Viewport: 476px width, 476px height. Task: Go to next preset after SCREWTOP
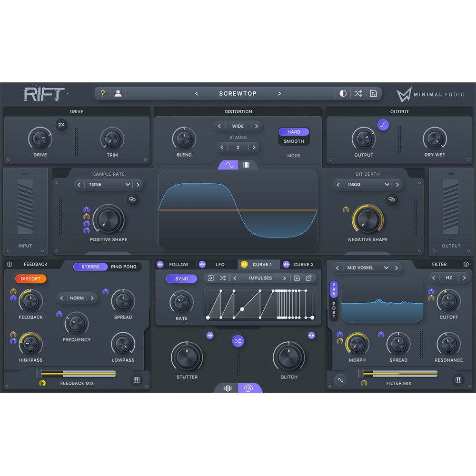[279, 93]
